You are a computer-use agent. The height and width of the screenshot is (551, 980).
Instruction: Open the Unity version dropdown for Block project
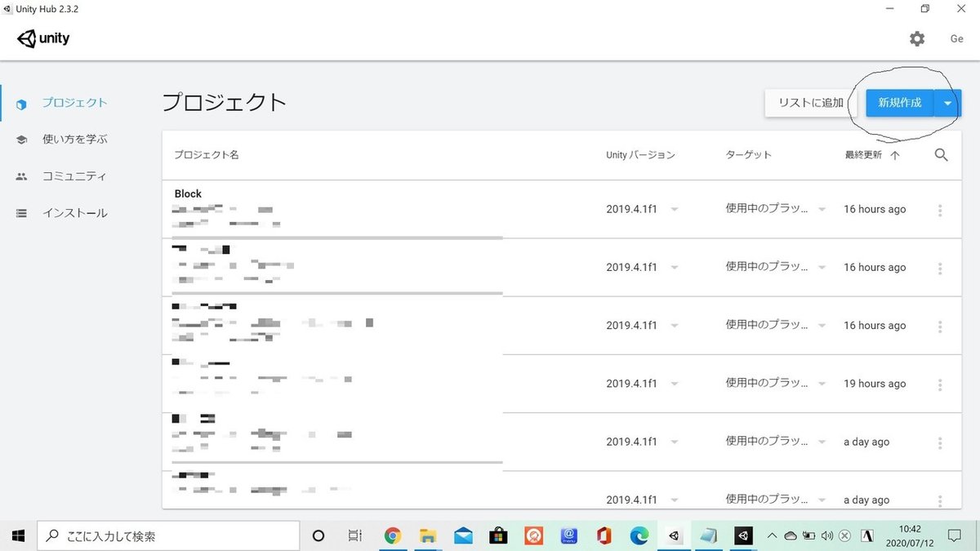675,208
